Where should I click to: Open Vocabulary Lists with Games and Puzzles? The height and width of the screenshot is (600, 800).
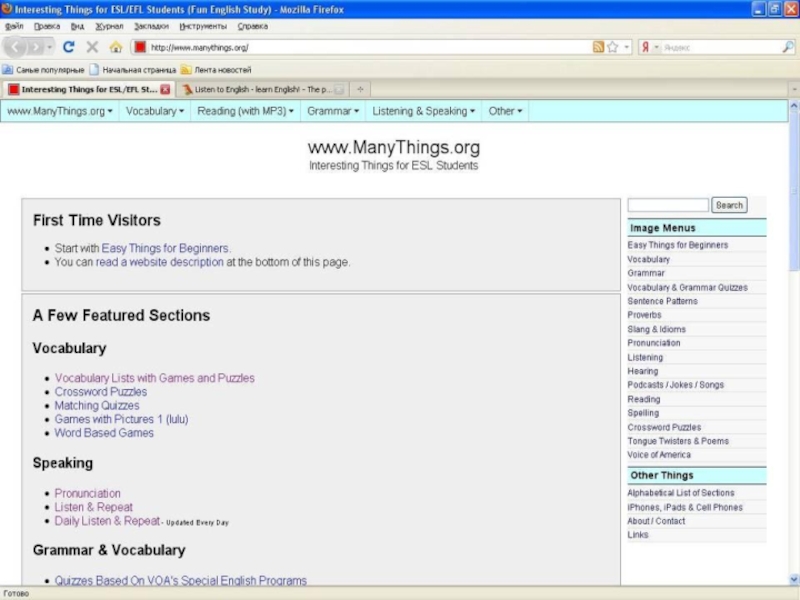pos(155,378)
